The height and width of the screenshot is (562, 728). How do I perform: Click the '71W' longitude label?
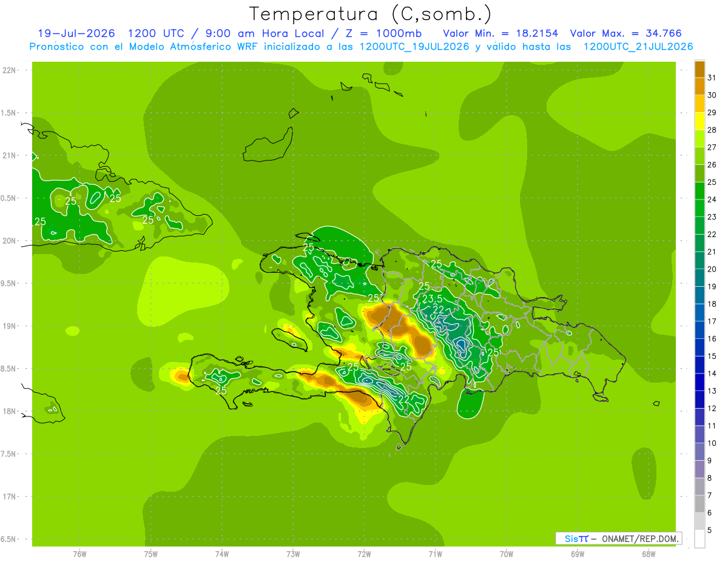coord(435,554)
